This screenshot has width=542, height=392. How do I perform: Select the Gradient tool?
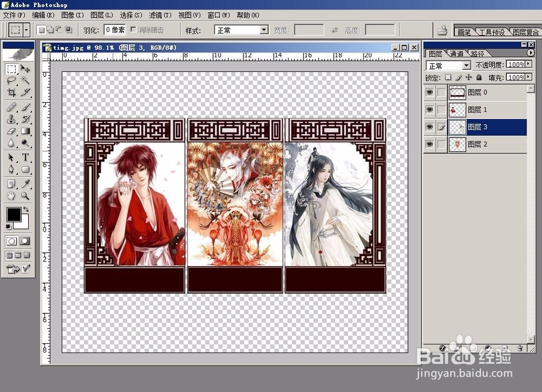click(x=25, y=131)
